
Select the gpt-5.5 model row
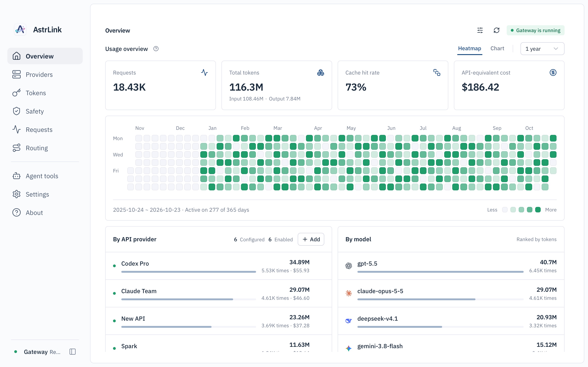coord(451,266)
